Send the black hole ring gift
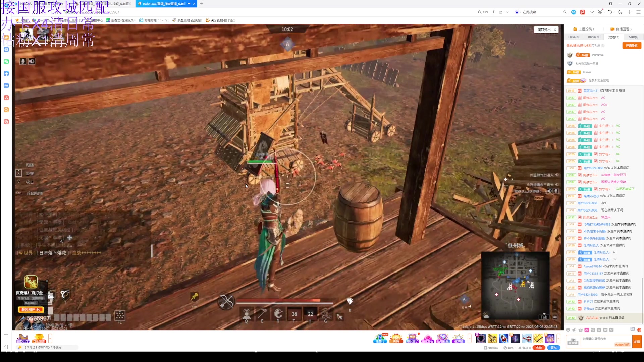The image size is (644, 362). click(x=481, y=338)
